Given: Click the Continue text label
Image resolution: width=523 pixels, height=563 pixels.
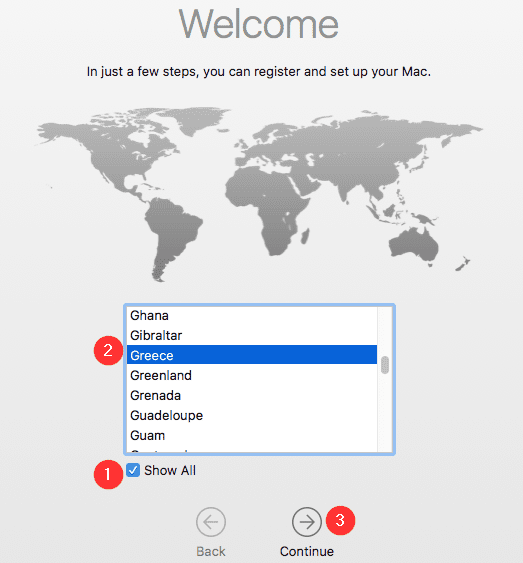Looking at the screenshot, I should coord(307,551).
